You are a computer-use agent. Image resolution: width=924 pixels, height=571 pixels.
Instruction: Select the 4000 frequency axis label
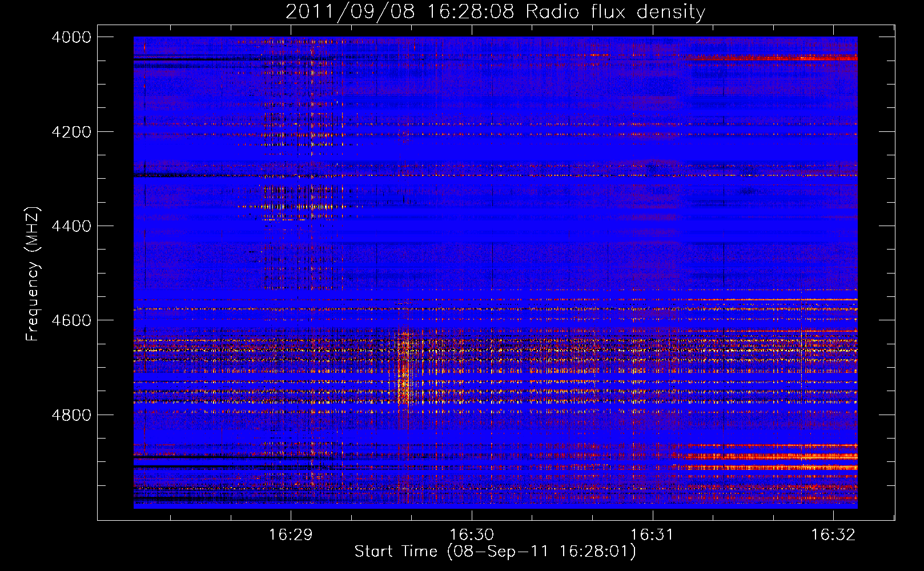click(71, 37)
